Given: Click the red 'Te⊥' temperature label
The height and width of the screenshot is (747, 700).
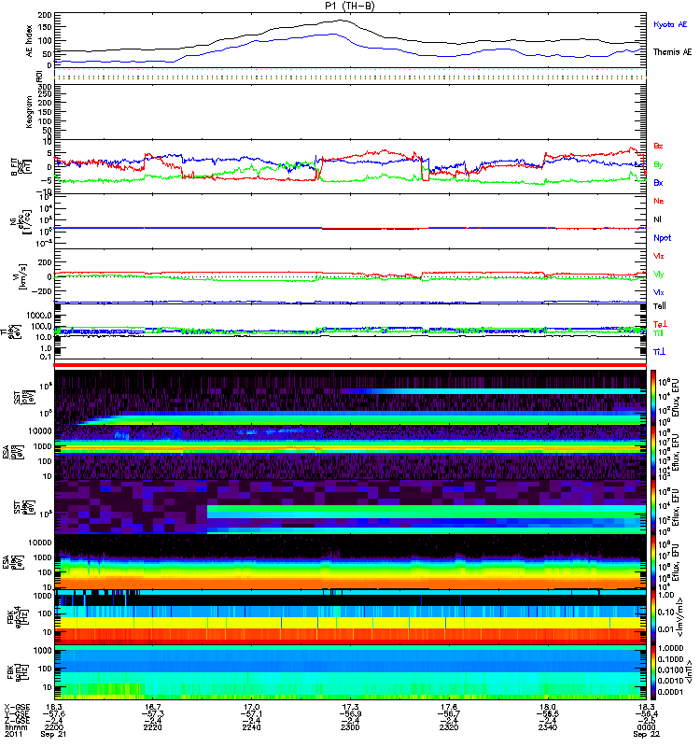Looking at the screenshot, I should (660, 324).
